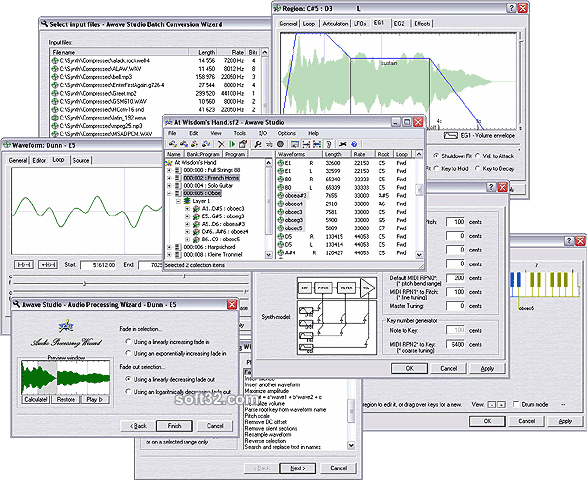The height and width of the screenshot is (480, 587).
Task: Enable the Drum mode checkbox
Action: click(516, 404)
